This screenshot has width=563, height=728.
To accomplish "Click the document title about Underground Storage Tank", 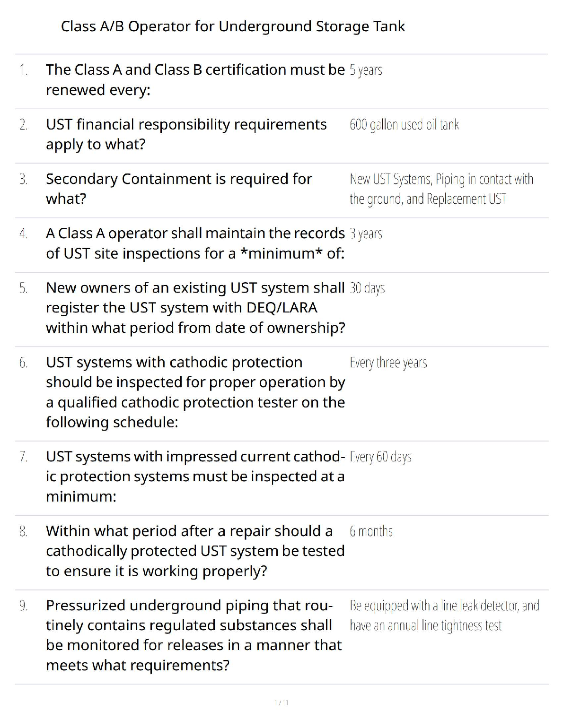I will [233, 26].
